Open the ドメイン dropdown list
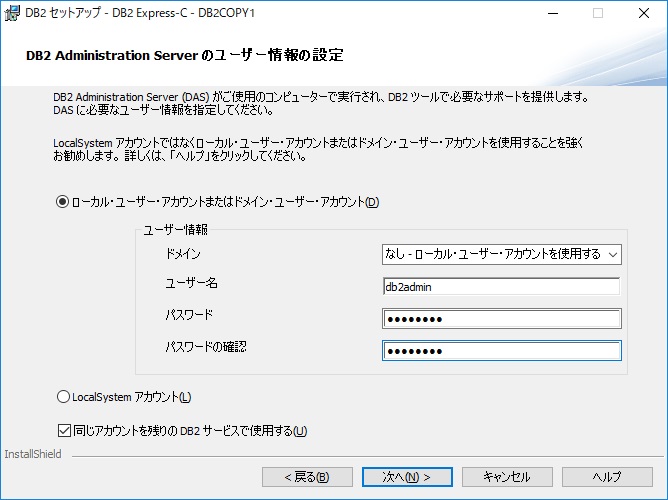The image size is (668, 500). pos(501,254)
